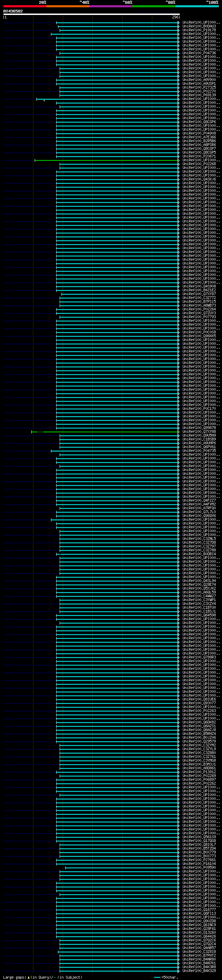
Task: Click the red 20% identity legend bar
Action: click(x=25, y=6)
